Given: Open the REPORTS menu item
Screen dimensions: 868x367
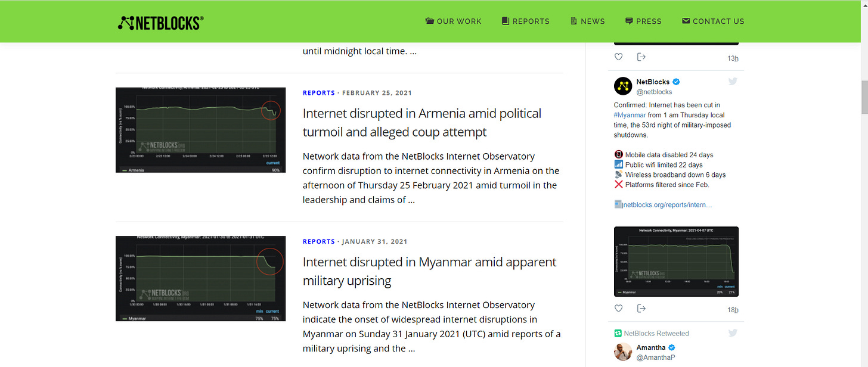Looking at the screenshot, I should (525, 21).
